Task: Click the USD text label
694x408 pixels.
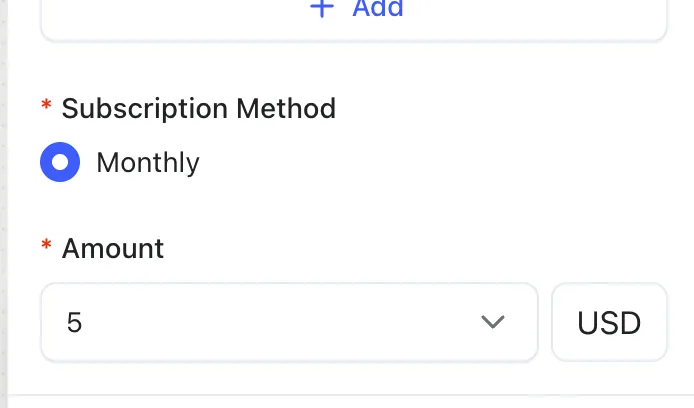Action: (609, 323)
